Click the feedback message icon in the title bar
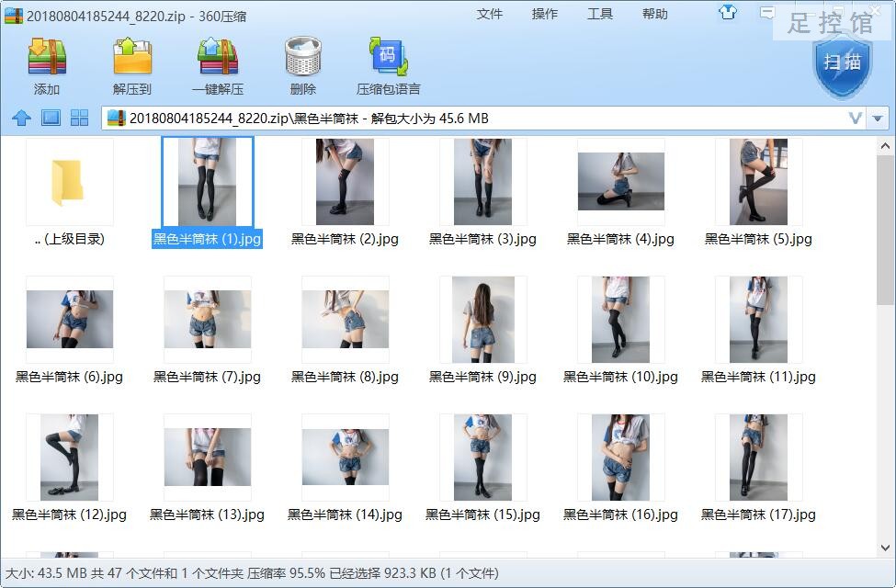Screen dimensions: 896x588 766,12
